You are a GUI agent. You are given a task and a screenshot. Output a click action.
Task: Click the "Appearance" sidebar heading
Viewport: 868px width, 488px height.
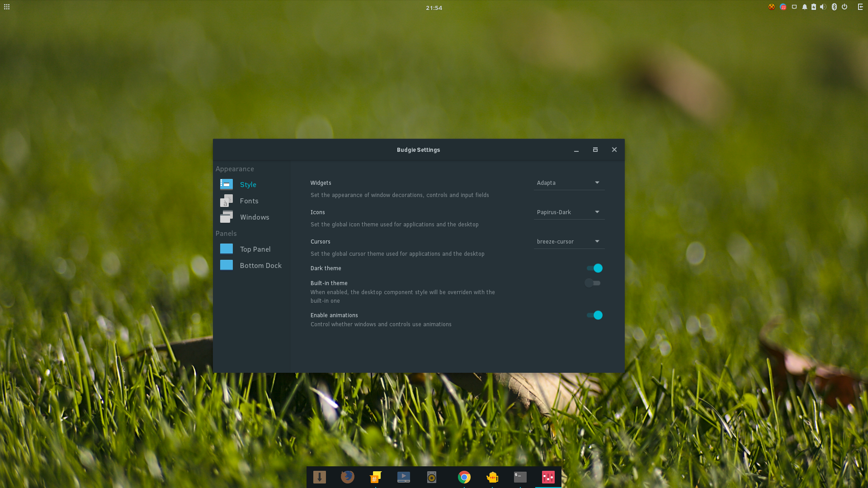coord(235,169)
